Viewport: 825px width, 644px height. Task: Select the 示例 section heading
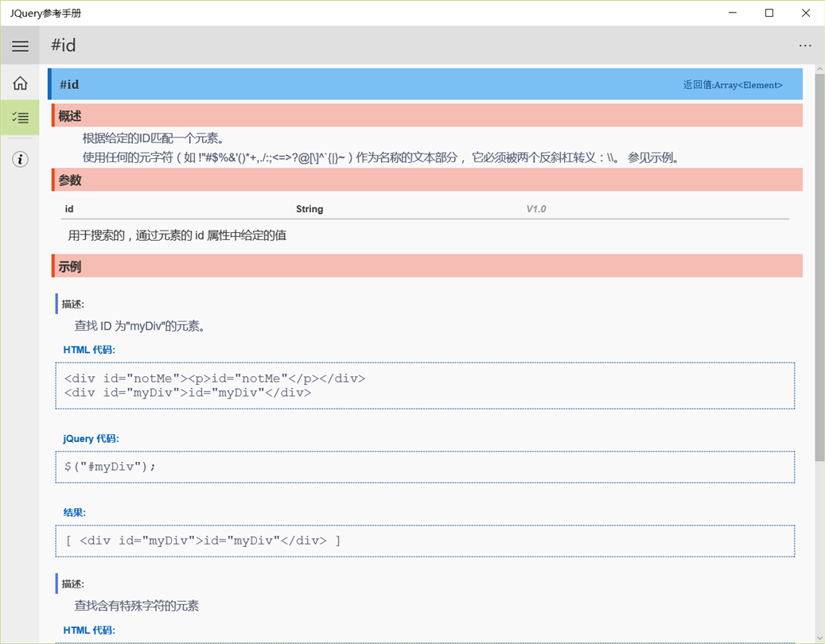point(70,266)
